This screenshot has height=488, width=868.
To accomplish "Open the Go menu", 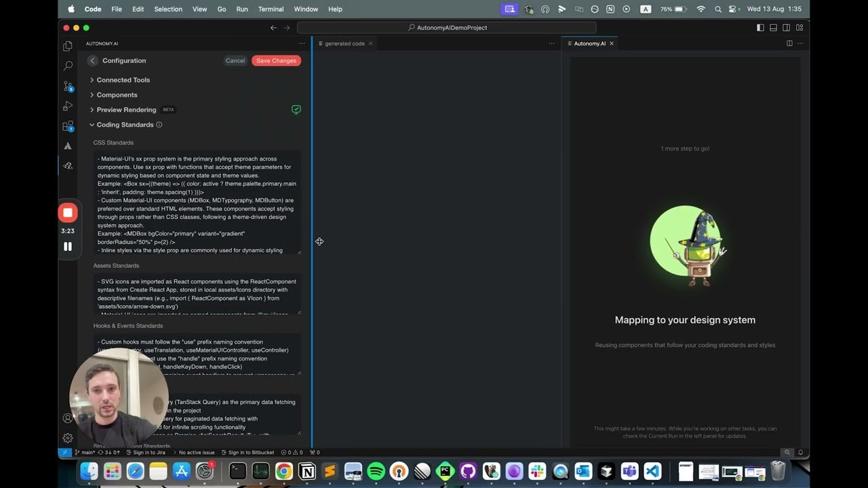I will coord(222,9).
